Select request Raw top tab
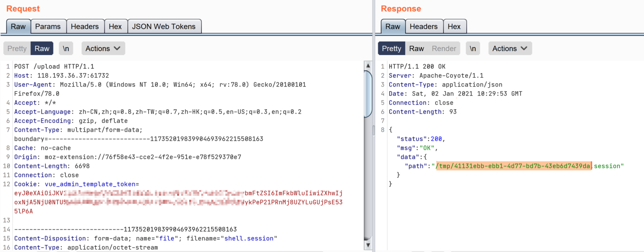 point(18,26)
